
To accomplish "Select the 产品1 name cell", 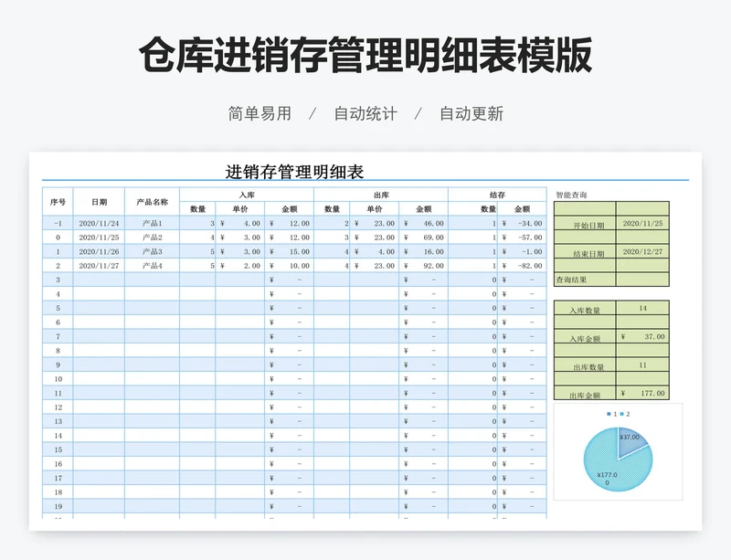I will (152, 223).
